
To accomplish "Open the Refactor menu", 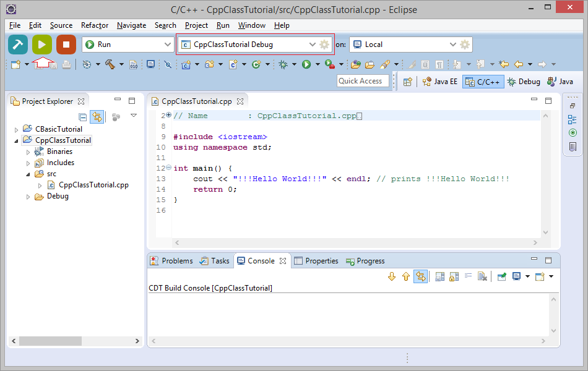I will coord(95,25).
